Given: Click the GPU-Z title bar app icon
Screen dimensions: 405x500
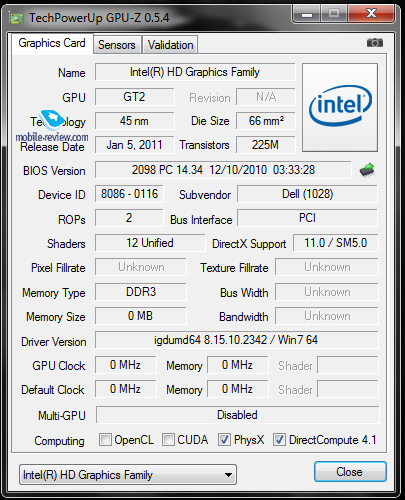Looking at the screenshot, I should point(16,18).
